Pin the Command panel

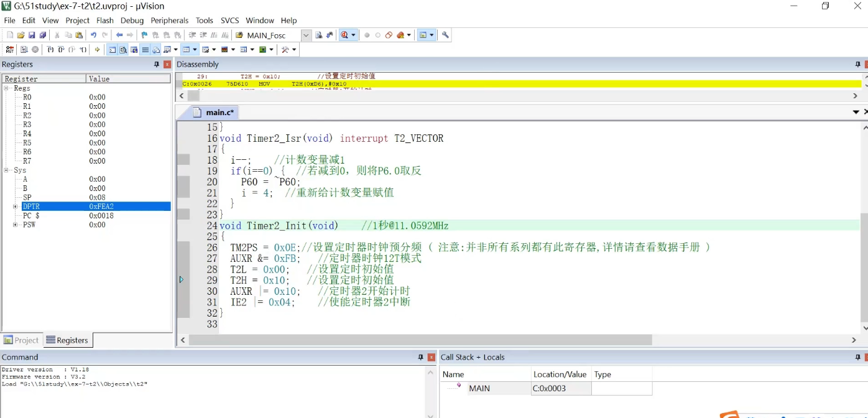click(x=421, y=358)
